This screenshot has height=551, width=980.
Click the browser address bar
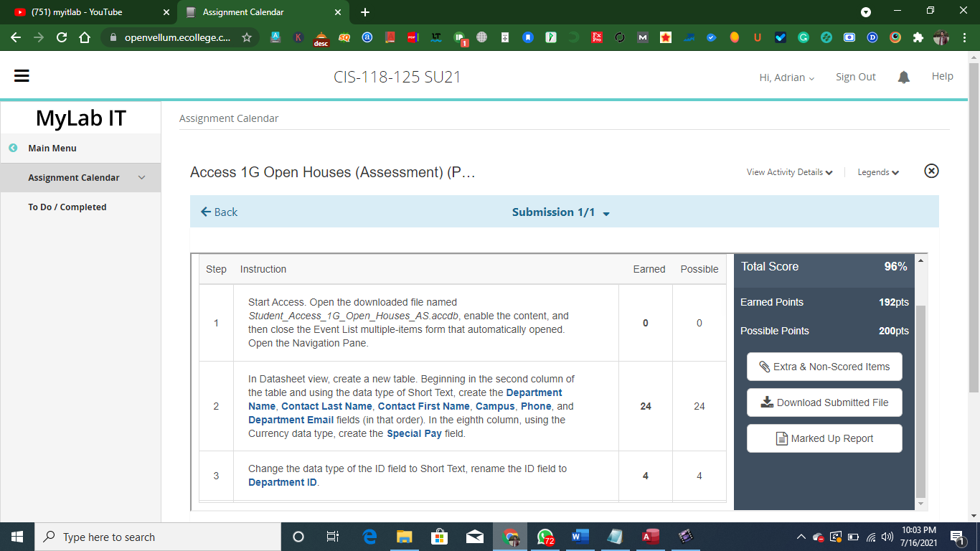click(x=178, y=37)
